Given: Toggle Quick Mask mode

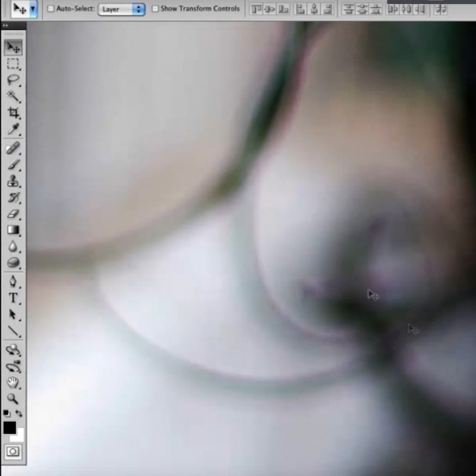Looking at the screenshot, I should point(13,451).
